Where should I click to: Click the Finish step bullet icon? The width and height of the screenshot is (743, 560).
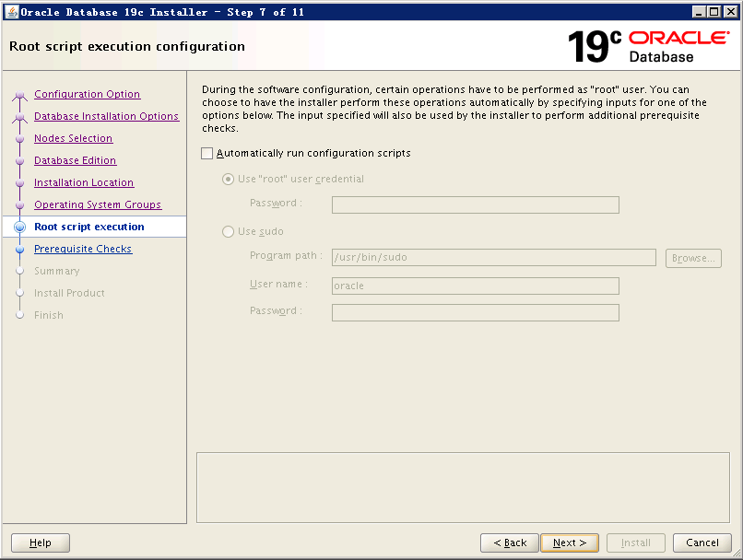point(20,315)
